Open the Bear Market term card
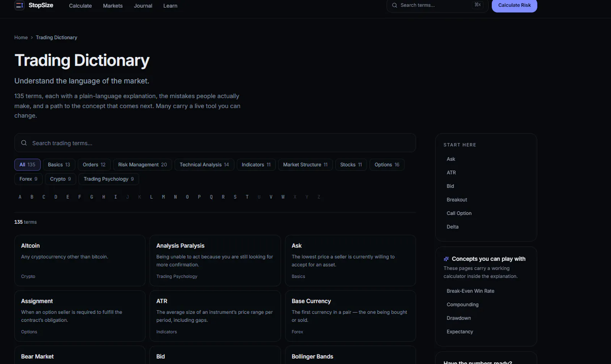 pyautogui.click(x=80, y=355)
